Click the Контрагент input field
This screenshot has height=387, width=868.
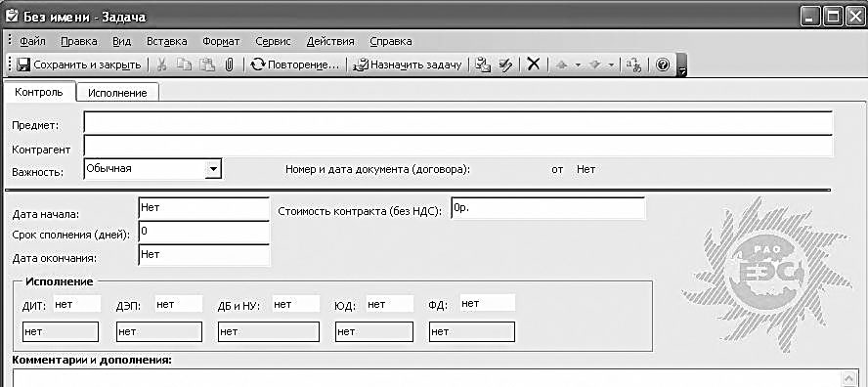pos(458,147)
